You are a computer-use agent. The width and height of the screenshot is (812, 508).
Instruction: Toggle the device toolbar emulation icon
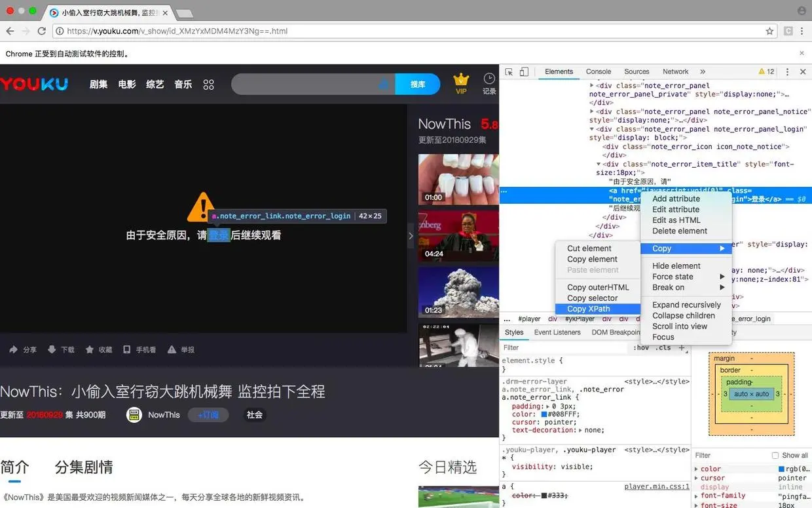coord(523,71)
